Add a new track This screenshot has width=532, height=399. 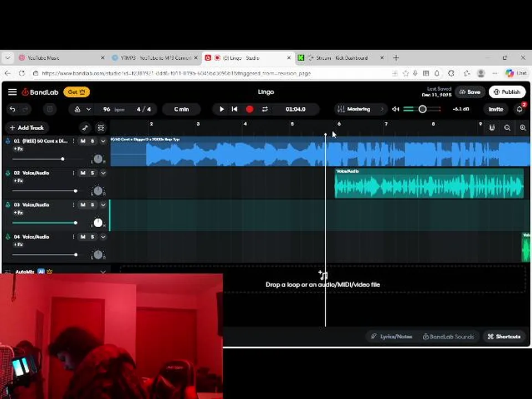click(x=27, y=128)
